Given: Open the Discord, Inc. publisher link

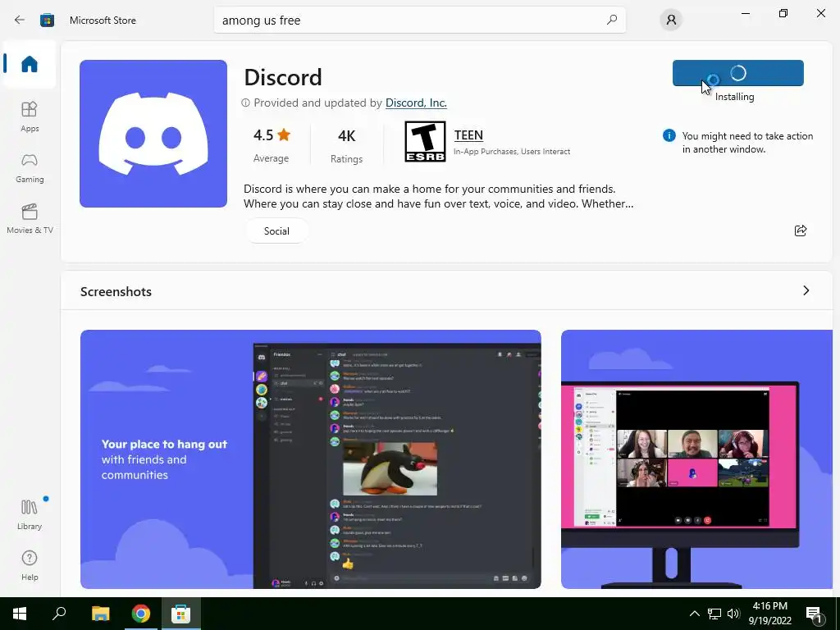Looking at the screenshot, I should 416,103.
